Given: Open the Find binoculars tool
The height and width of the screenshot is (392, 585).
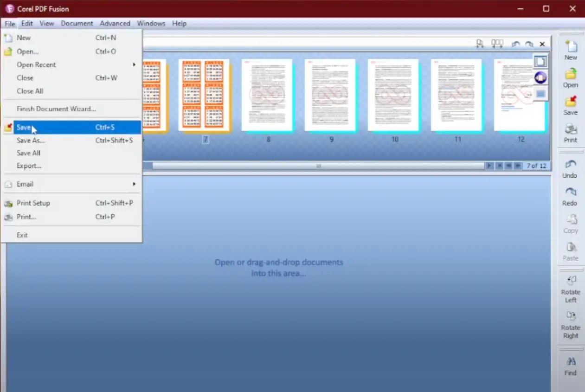Looking at the screenshot, I should tap(571, 362).
